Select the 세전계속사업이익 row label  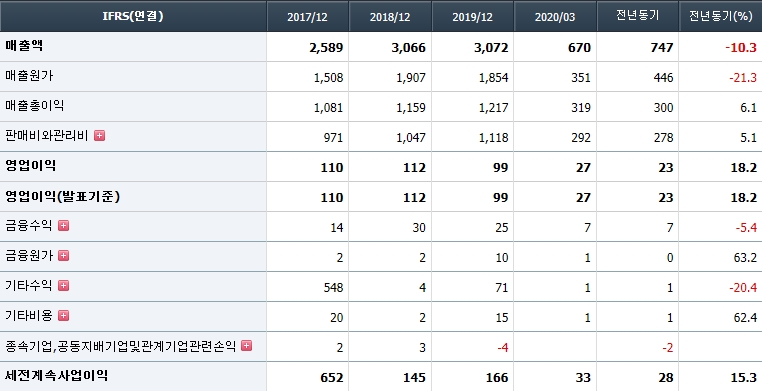pyautogui.click(x=57, y=375)
